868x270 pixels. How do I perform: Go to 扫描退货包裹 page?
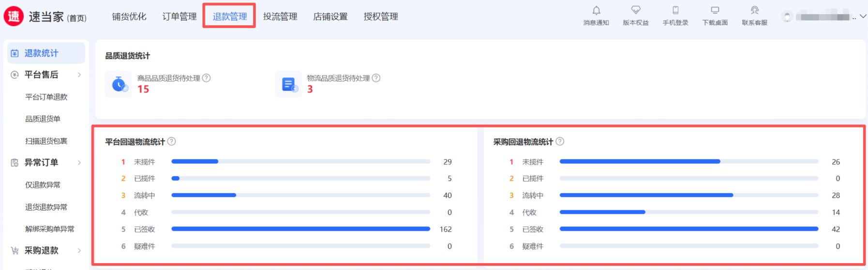46,141
